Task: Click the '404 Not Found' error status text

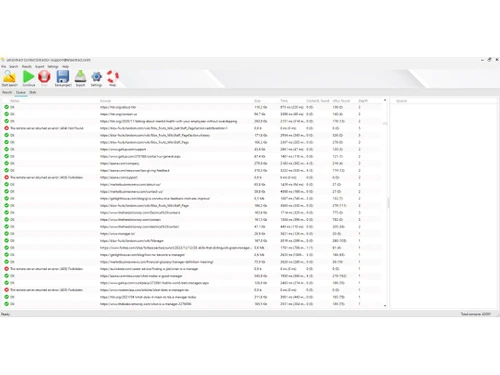Action: 47,128
